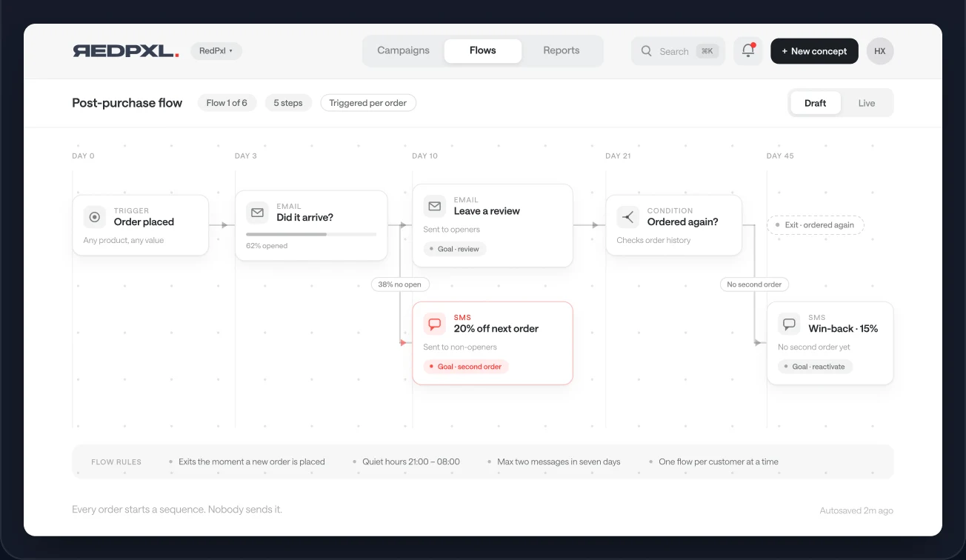Open the Triggered per order option pill
The image size is (966, 560).
[368, 103]
